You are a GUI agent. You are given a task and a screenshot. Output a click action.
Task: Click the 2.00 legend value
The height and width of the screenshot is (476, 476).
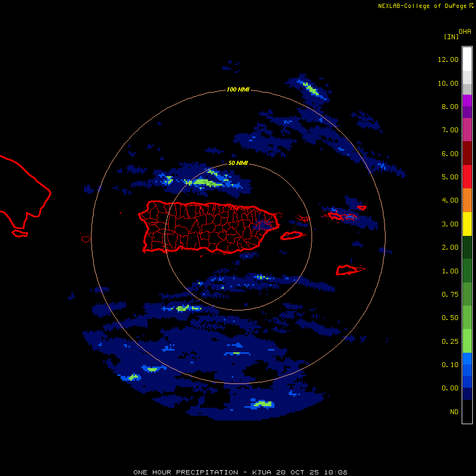point(450,248)
